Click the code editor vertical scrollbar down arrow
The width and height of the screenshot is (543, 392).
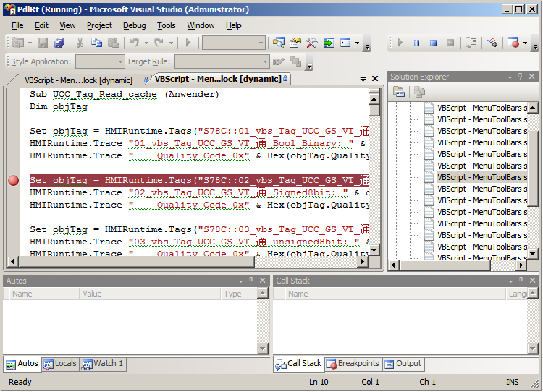(x=374, y=250)
